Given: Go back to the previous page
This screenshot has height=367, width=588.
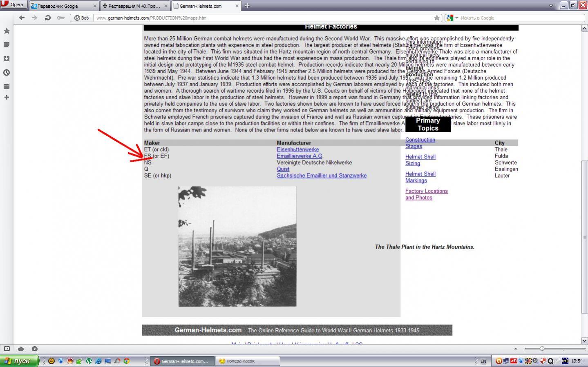Looking at the screenshot, I should coord(22,18).
